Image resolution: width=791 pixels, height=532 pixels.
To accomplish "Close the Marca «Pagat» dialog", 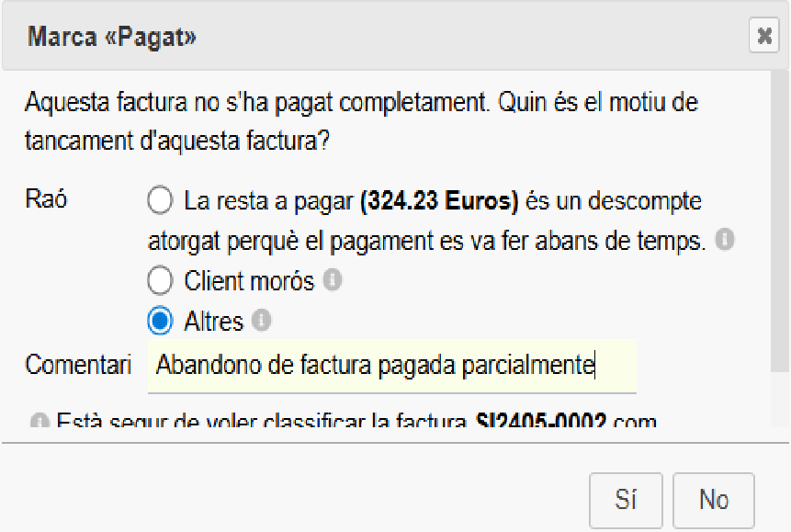I will pyautogui.click(x=763, y=37).
